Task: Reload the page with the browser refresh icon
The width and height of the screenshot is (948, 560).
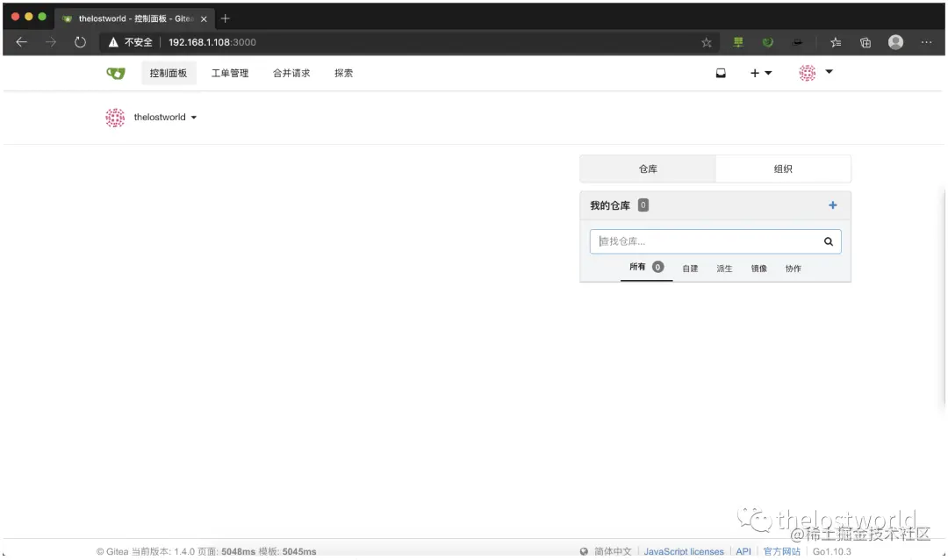Action: click(80, 41)
